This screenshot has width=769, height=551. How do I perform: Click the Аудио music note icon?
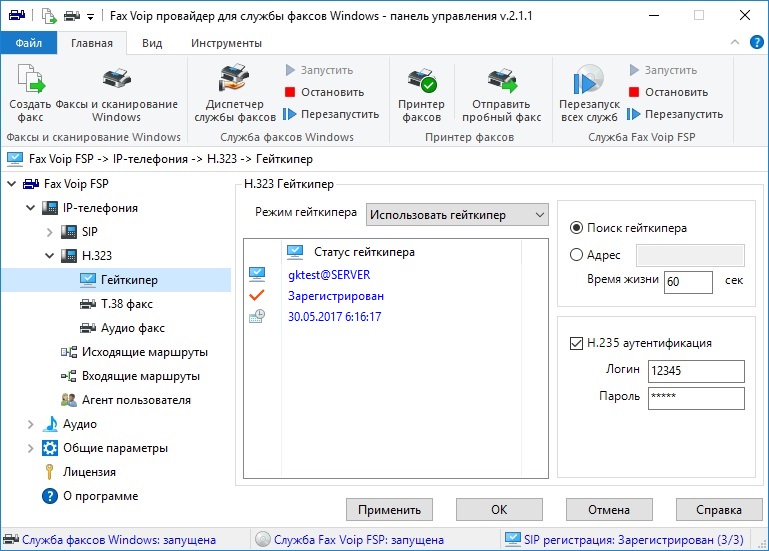[50, 424]
